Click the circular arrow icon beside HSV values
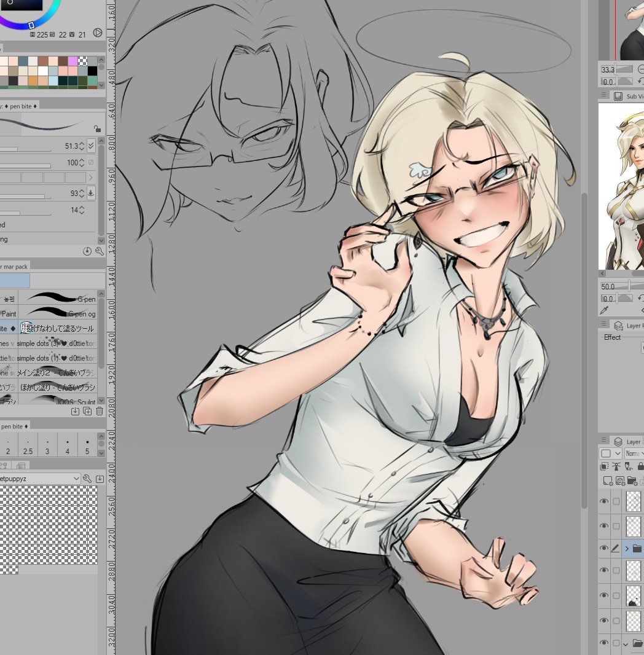 point(97,33)
